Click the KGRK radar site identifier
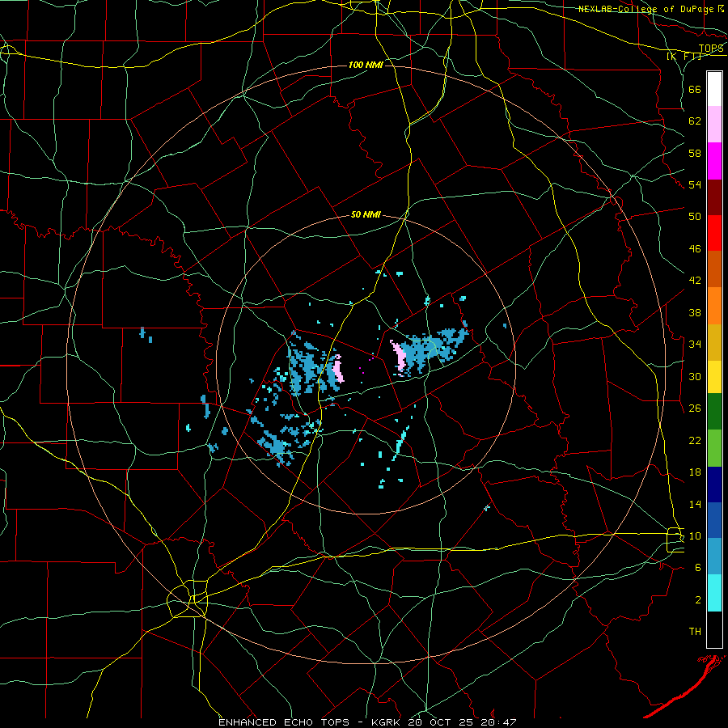The image size is (728, 728). coord(387,722)
